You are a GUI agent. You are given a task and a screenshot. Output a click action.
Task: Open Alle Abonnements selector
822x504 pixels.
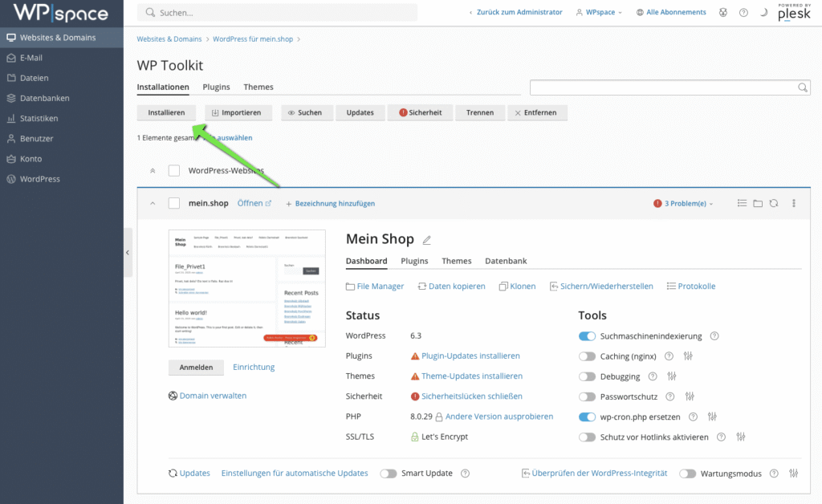(671, 12)
